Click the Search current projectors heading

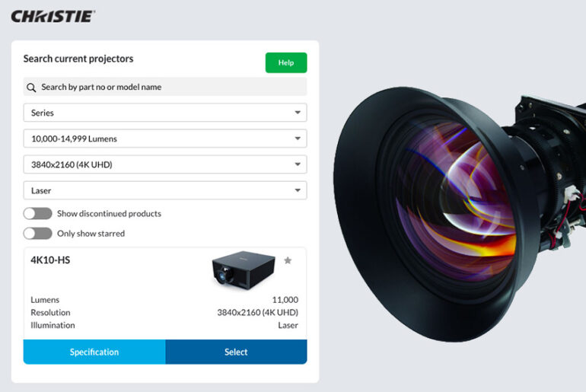pos(78,59)
